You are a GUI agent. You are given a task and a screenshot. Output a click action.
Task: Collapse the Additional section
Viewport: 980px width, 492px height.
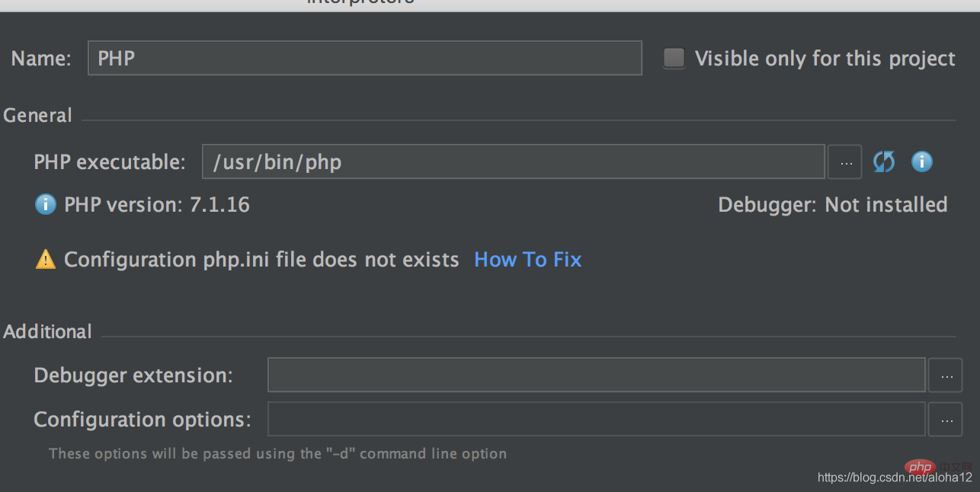point(47,331)
